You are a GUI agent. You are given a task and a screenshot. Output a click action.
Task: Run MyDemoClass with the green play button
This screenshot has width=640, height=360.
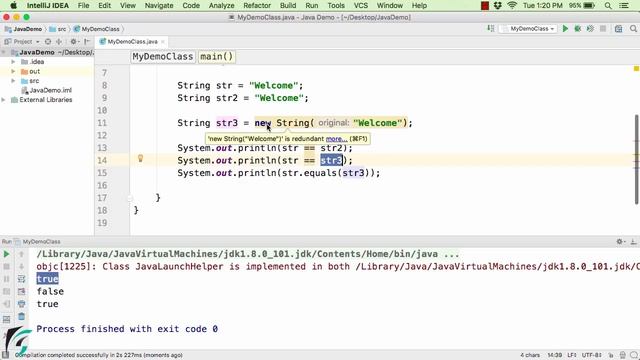[565, 29]
